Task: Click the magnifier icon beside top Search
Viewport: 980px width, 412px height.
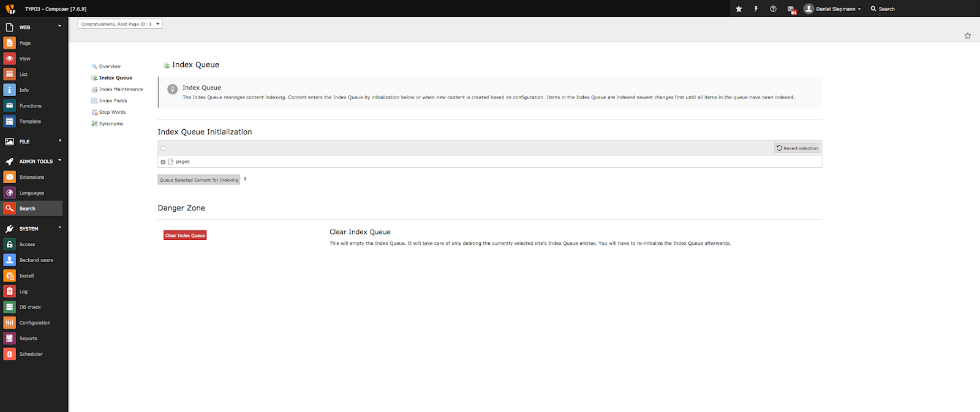Action: coord(873,9)
